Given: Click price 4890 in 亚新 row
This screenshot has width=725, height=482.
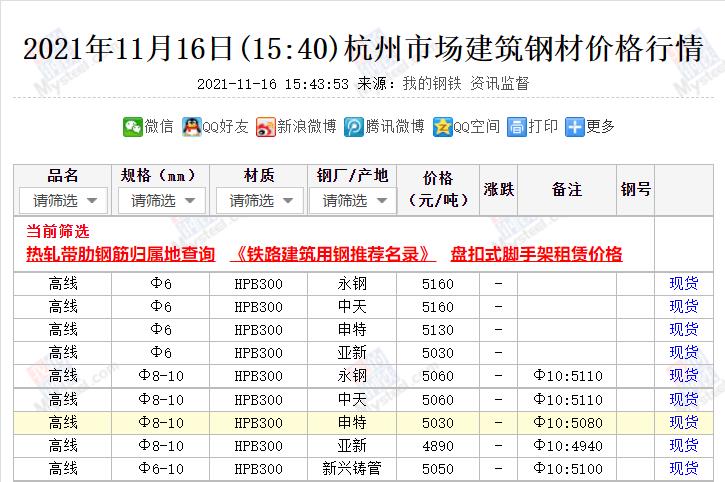Looking at the screenshot, I should coord(438,446).
